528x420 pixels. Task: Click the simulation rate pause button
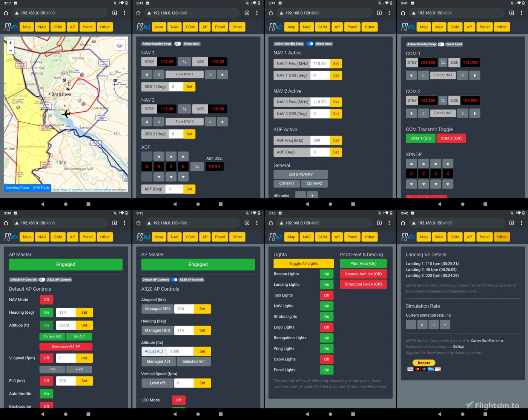click(x=434, y=325)
